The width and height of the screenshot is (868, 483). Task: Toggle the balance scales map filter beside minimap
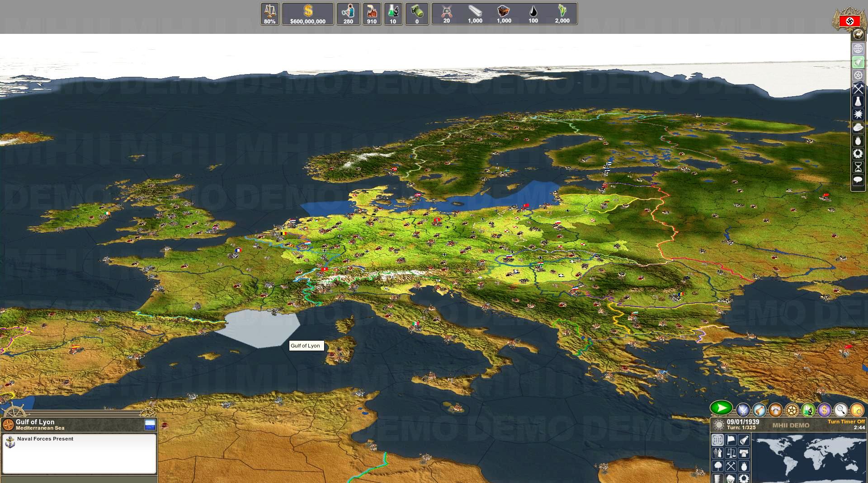[731, 453]
